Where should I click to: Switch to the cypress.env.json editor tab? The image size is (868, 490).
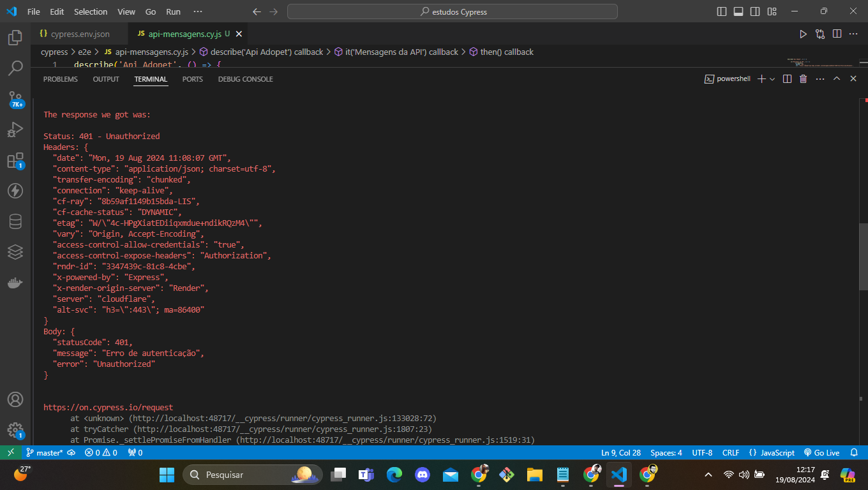pos(80,34)
